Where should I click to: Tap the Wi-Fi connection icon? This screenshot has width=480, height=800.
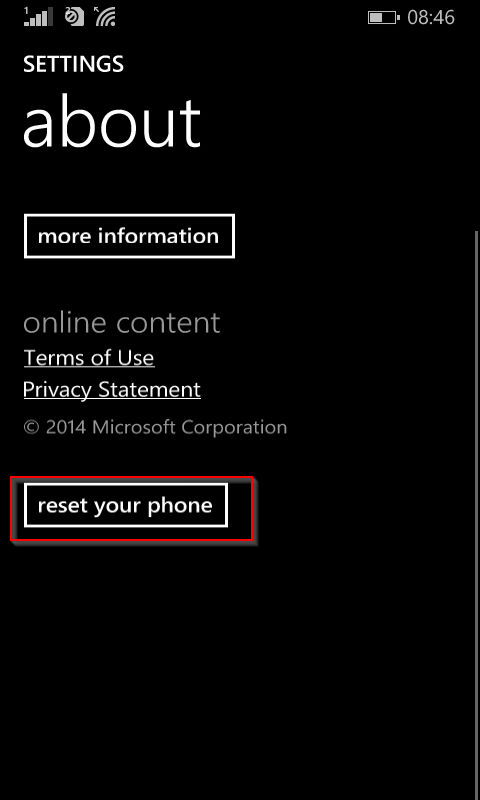click(x=105, y=17)
